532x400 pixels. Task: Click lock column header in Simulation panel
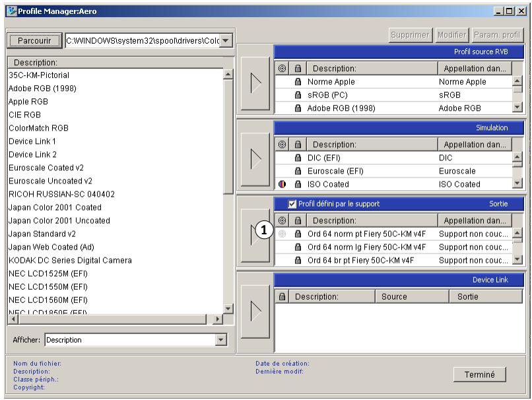(298, 145)
